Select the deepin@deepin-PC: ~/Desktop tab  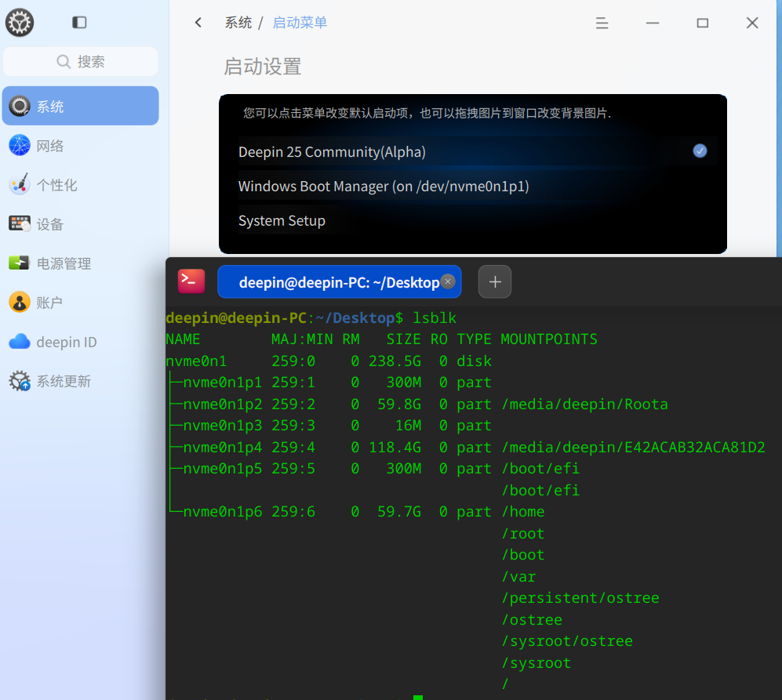[x=339, y=282]
